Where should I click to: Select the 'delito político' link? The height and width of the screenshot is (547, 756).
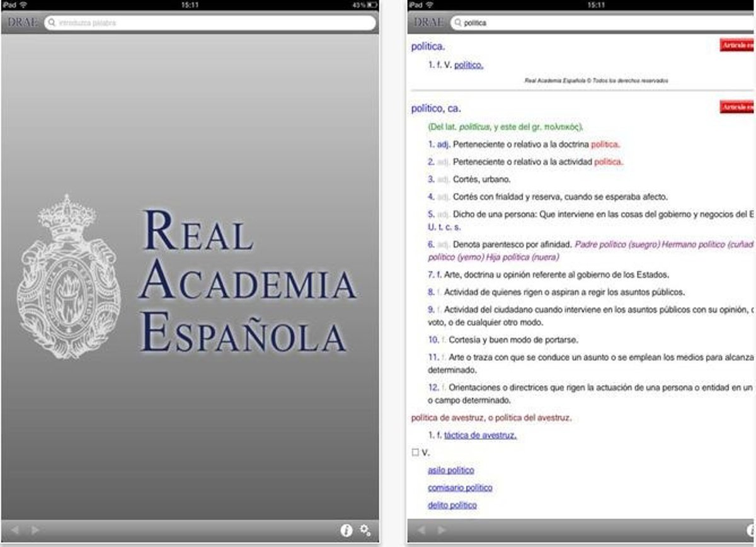[452, 505]
